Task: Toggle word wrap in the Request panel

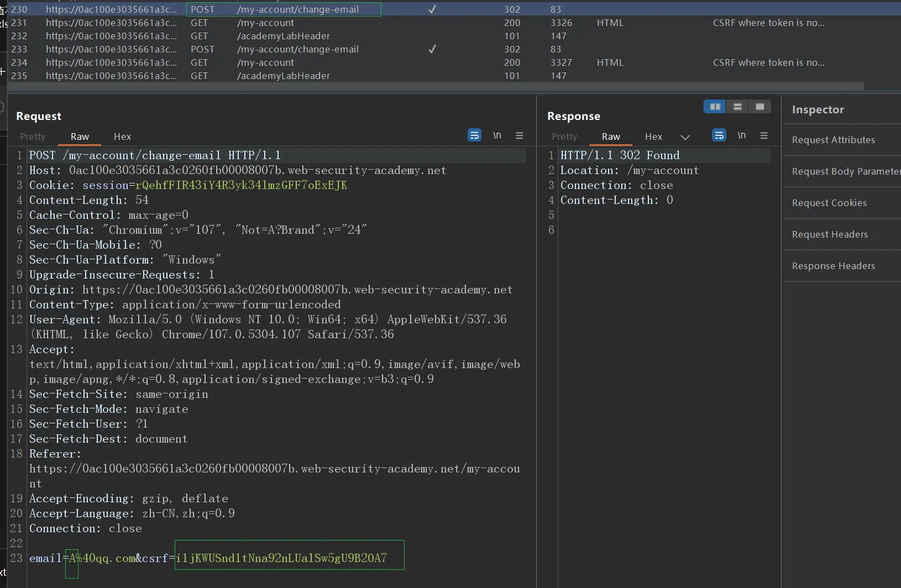Action: tap(474, 135)
